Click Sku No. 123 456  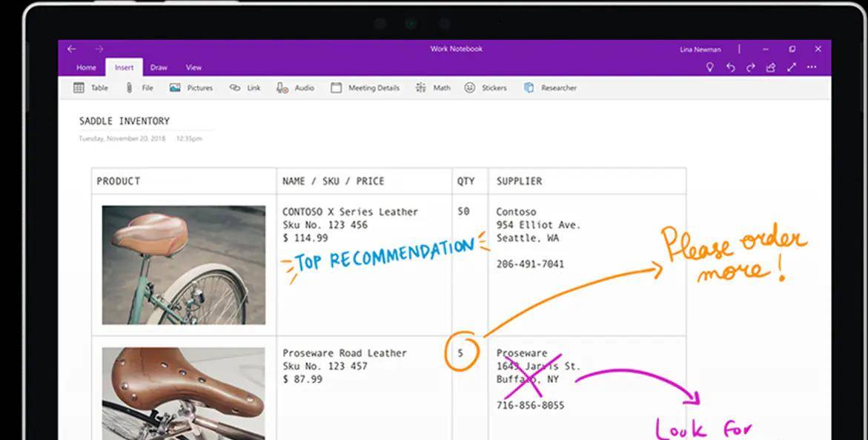click(x=325, y=225)
